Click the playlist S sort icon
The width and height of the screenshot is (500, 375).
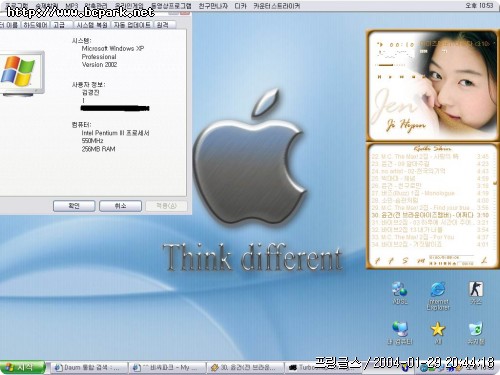click(405, 261)
